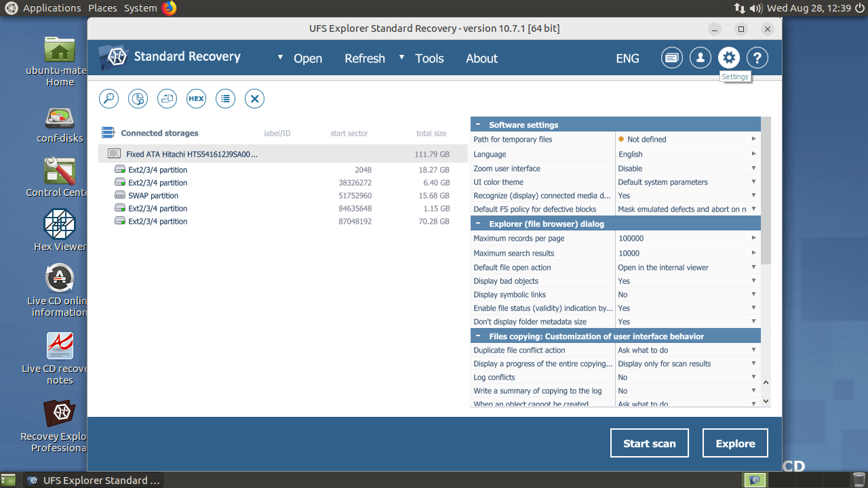Expand Path for temporary files arrow
Image resolution: width=868 pixels, height=488 pixels.
753,139
